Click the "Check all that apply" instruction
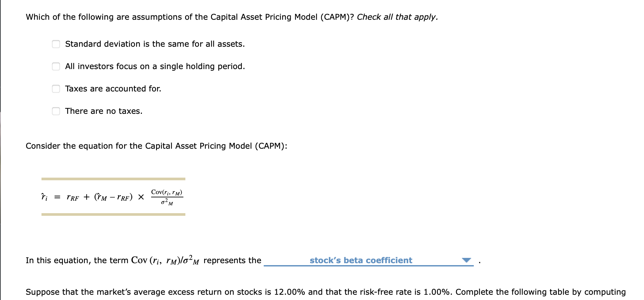The height and width of the screenshot is (300, 644). (397, 17)
